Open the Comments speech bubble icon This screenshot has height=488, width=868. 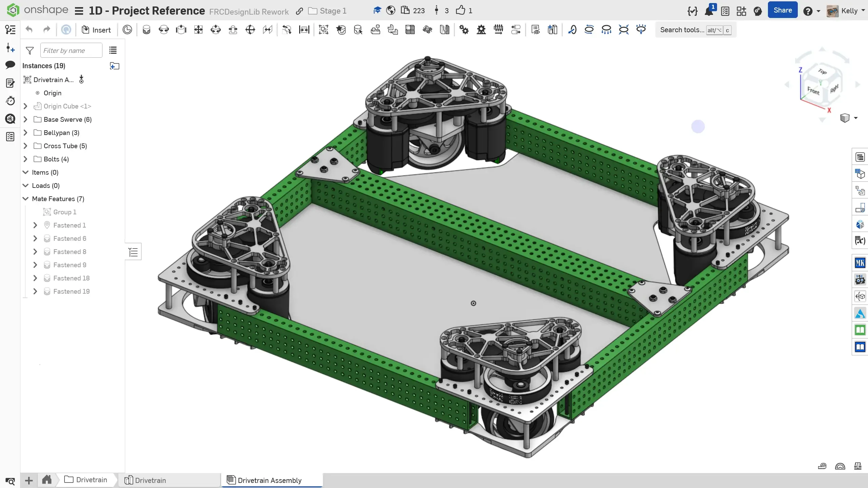click(10, 65)
